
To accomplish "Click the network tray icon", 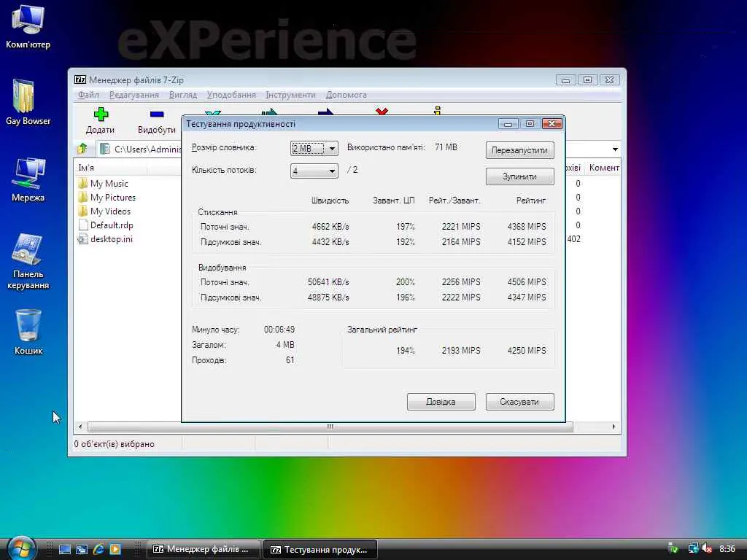I will coord(693,549).
